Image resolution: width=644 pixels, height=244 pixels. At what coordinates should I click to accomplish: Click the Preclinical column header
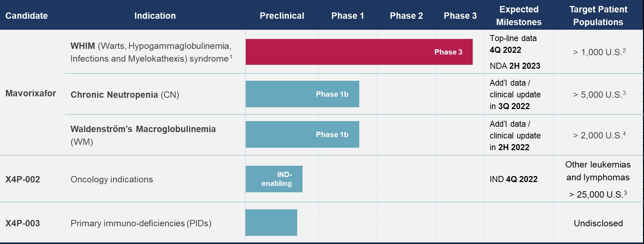pyautogui.click(x=282, y=16)
